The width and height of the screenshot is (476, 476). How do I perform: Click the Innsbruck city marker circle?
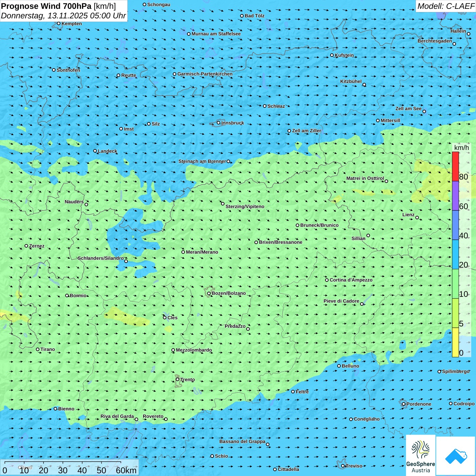(219, 123)
